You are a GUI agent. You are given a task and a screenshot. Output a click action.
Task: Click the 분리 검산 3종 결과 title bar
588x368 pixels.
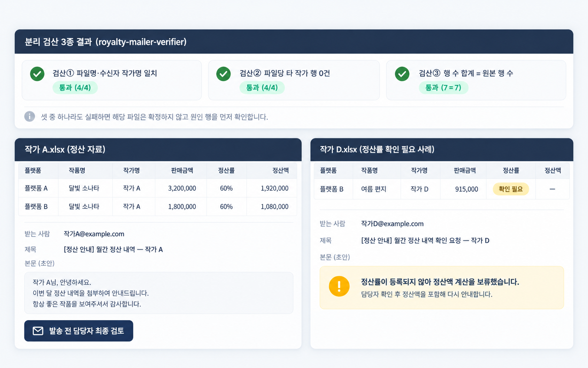[x=294, y=42]
